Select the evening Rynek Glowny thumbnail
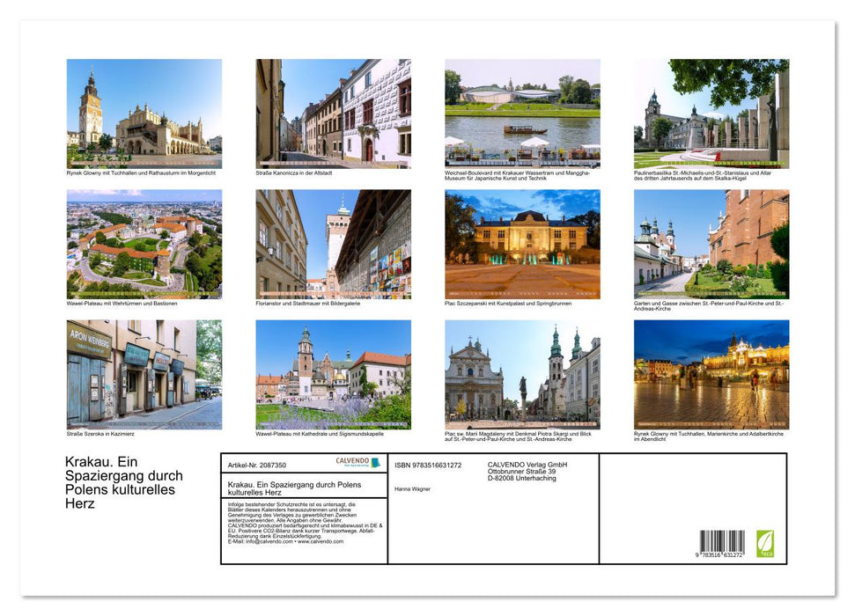Image resolution: width=855 pixels, height=616 pixels. point(711,374)
